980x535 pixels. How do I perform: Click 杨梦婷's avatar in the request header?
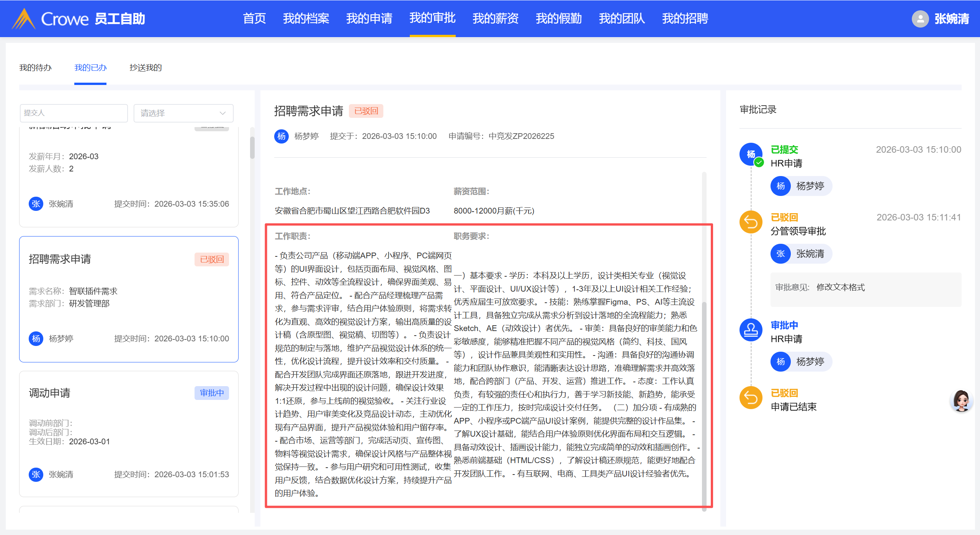(x=281, y=136)
